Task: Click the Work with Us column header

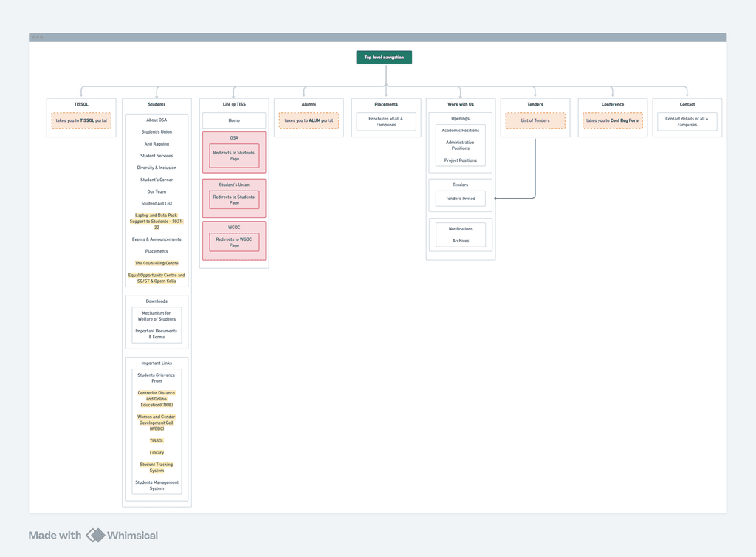Action: pyautogui.click(x=461, y=104)
